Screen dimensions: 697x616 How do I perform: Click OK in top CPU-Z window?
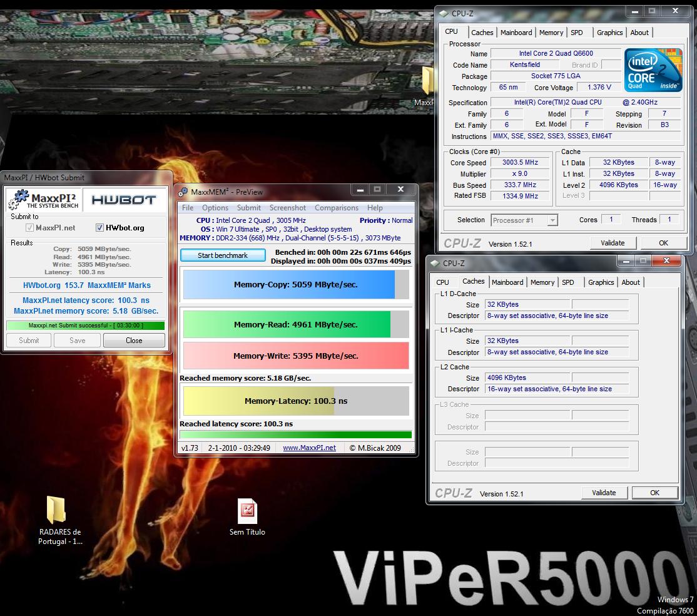tap(663, 243)
